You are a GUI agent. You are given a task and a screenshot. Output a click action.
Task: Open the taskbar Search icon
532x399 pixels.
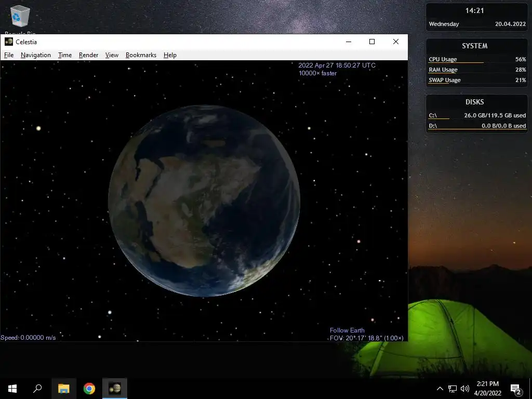tap(37, 389)
